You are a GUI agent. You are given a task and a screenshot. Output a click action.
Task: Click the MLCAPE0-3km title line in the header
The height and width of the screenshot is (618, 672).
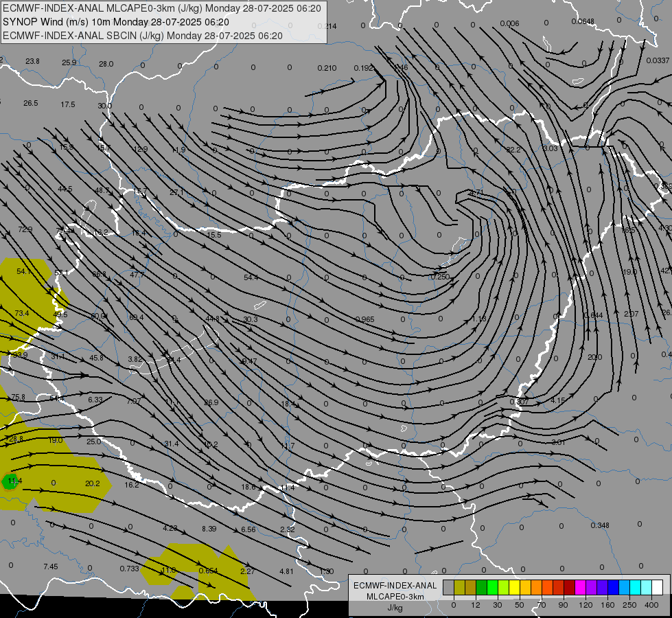pyautogui.click(x=161, y=8)
